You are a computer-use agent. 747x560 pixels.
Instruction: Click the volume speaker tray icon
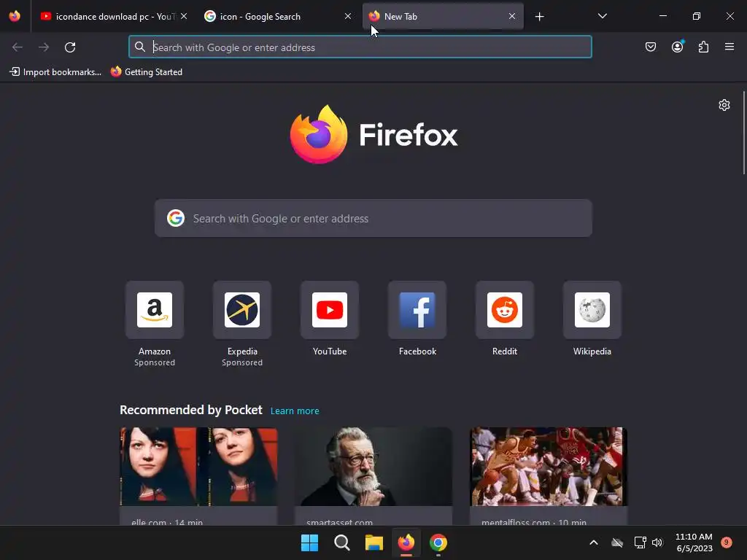tap(657, 542)
